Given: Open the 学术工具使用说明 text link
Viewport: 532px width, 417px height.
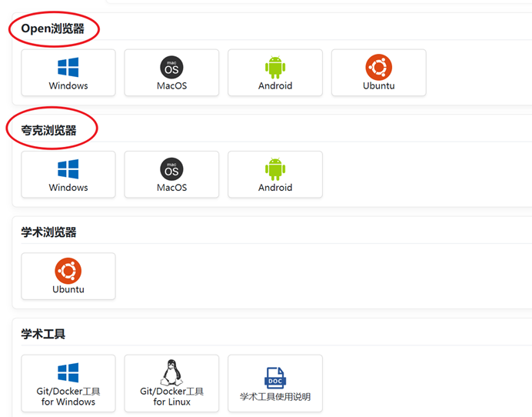Looking at the screenshot, I should [x=275, y=397].
